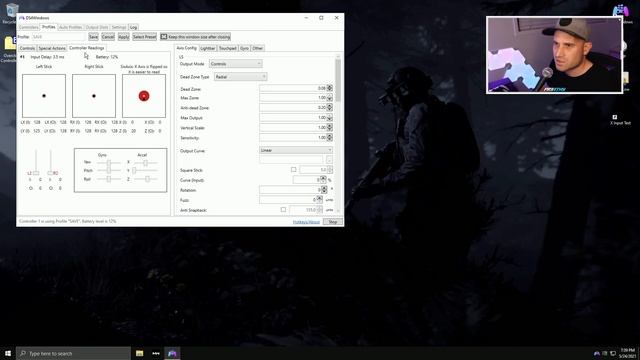Click the custom output curve ellipsis button
Viewport: 640px width, 360px height.
pyautogui.click(x=329, y=160)
